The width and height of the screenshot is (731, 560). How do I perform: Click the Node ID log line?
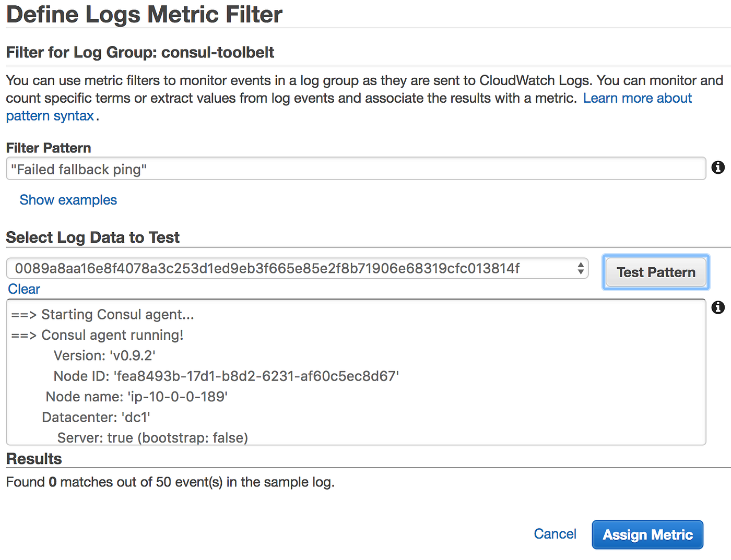point(226,376)
